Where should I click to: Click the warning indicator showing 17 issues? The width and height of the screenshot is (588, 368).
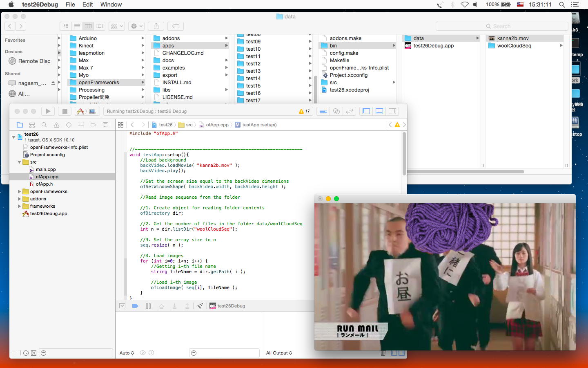(304, 111)
